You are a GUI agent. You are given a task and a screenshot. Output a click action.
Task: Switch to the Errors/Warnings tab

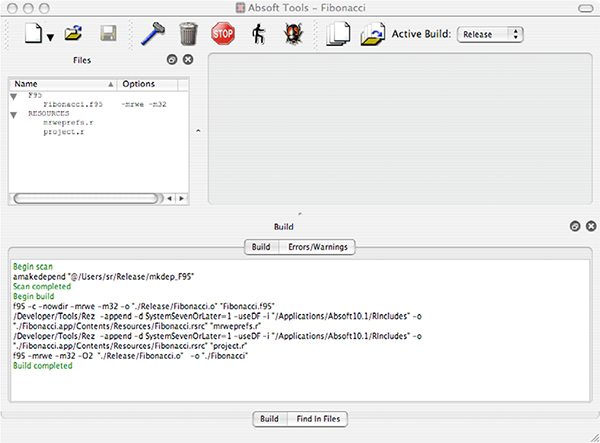318,247
